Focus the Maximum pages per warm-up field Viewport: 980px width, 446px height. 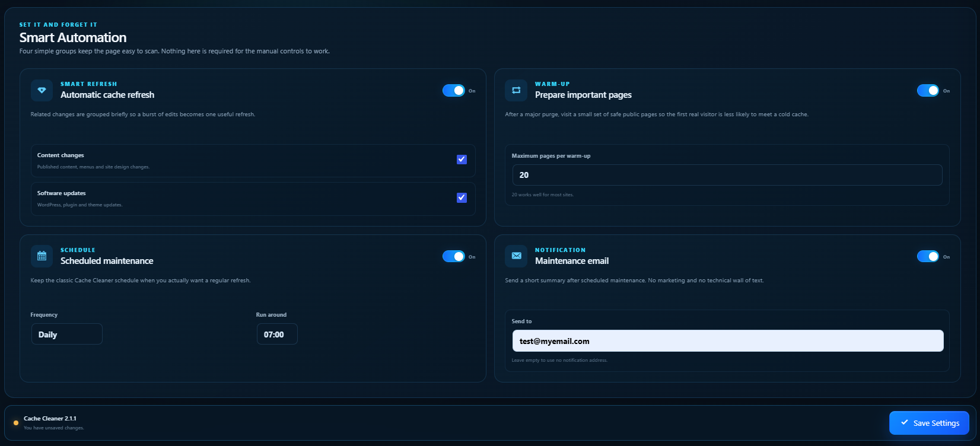click(727, 175)
